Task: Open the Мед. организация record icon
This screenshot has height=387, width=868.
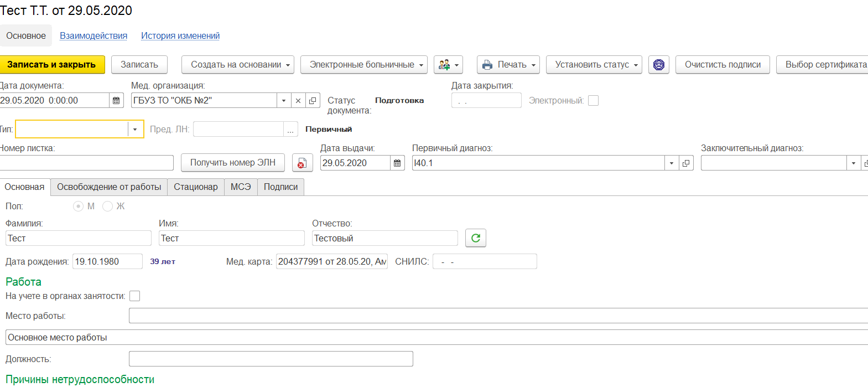Action: tap(313, 101)
